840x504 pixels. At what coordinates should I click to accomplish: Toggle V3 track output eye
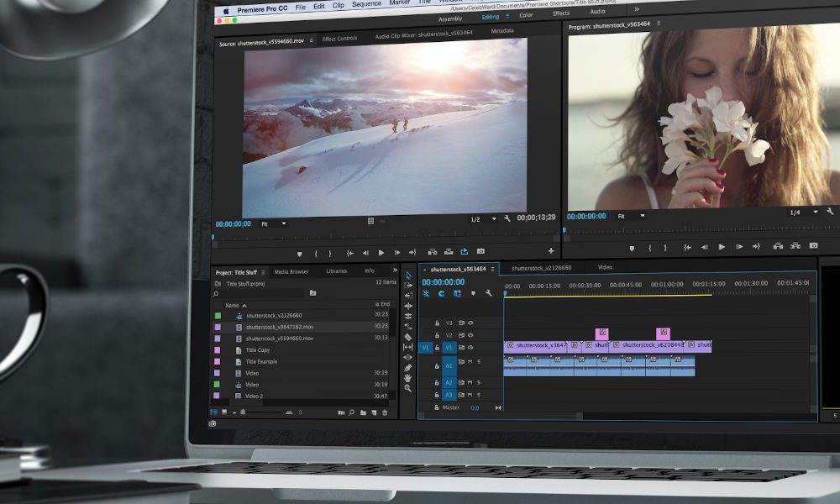click(x=470, y=323)
